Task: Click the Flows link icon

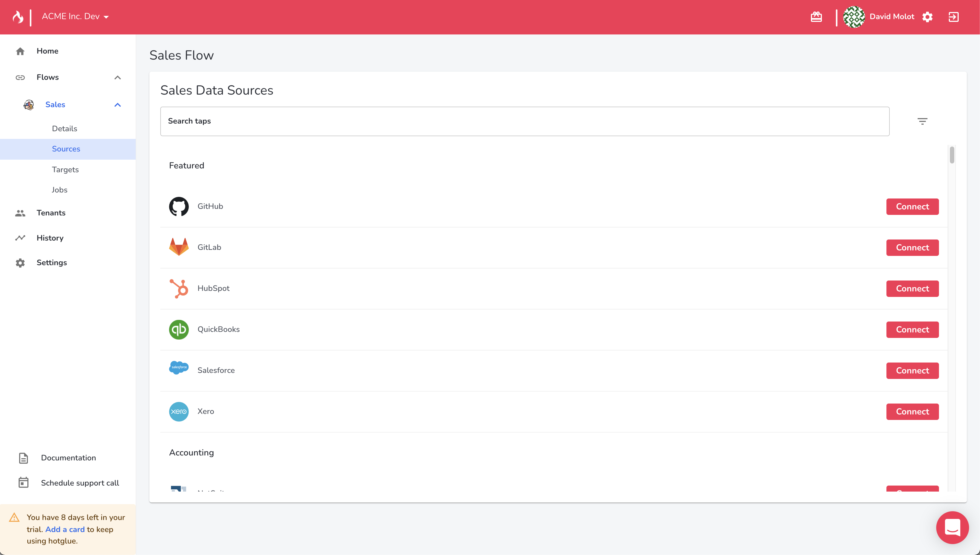Action: tap(20, 77)
